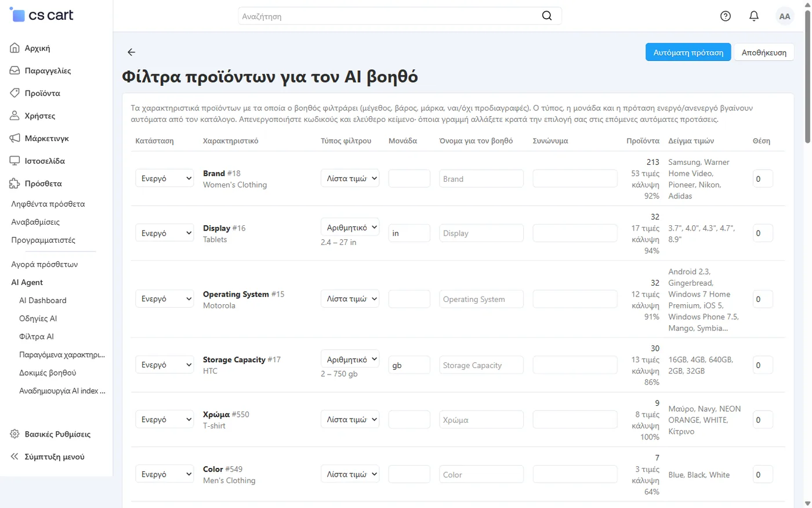
Task: Go back using the left arrow
Action: (132, 52)
